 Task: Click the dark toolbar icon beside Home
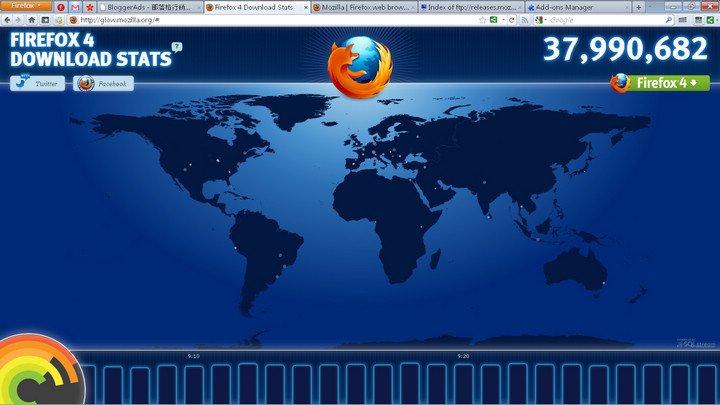[45, 20]
